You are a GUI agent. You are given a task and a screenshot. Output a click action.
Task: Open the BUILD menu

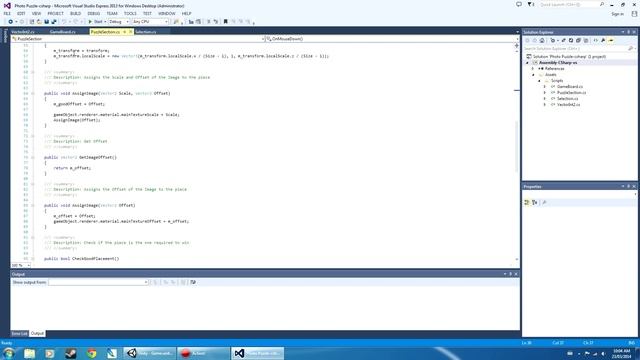(76, 13)
